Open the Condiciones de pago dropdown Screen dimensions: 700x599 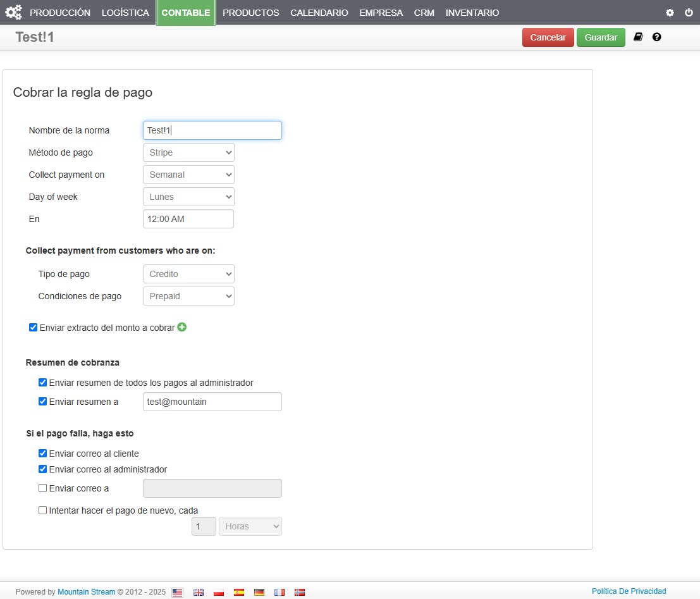pyautogui.click(x=188, y=296)
